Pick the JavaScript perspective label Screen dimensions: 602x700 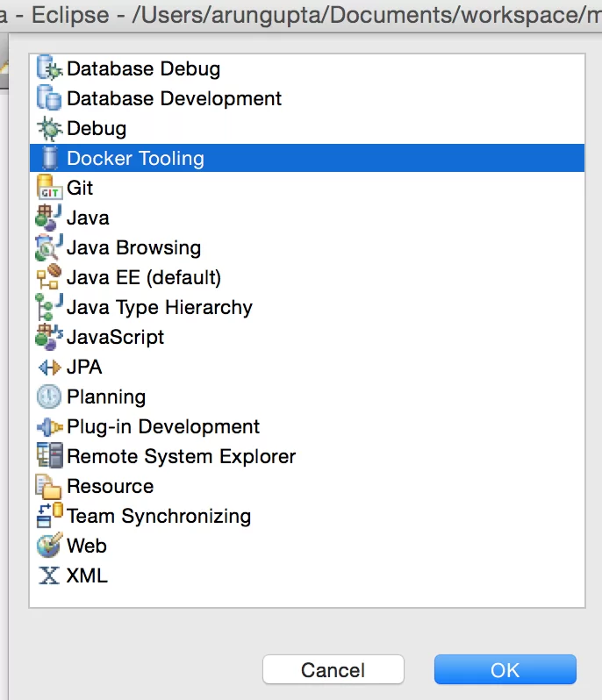point(115,338)
